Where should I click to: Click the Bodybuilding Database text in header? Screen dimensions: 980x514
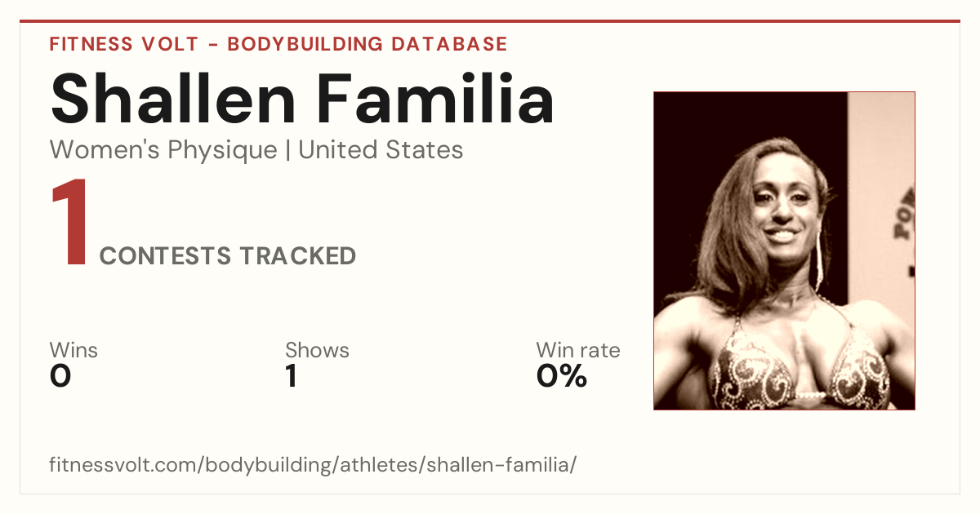[367, 44]
